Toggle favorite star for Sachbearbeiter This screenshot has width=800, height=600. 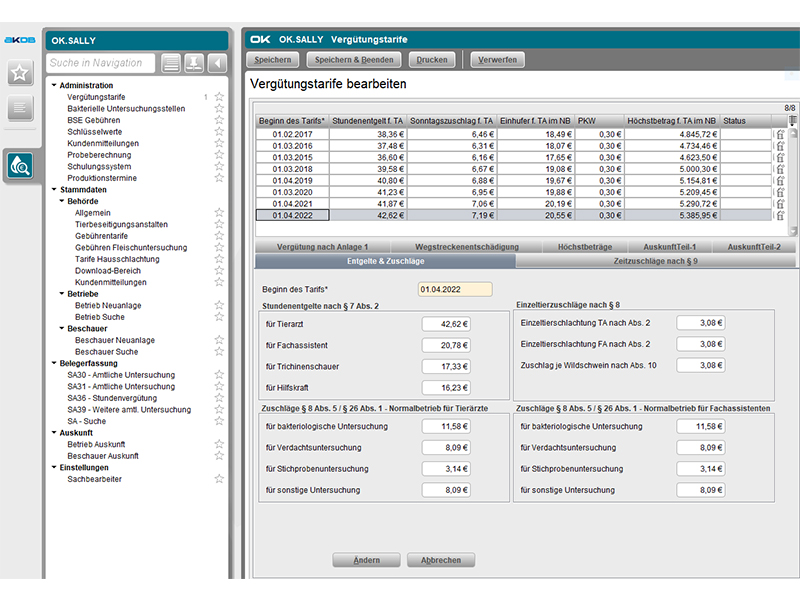tap(219, 479)
